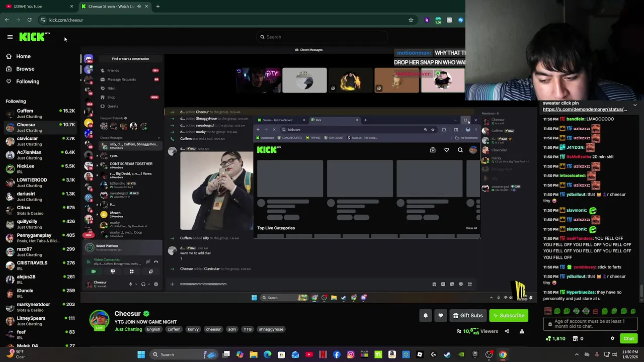The height and width of the screenshot is (362, 644).
Task: Click the cuffem stream tag
Action: (x=174, y=329)
